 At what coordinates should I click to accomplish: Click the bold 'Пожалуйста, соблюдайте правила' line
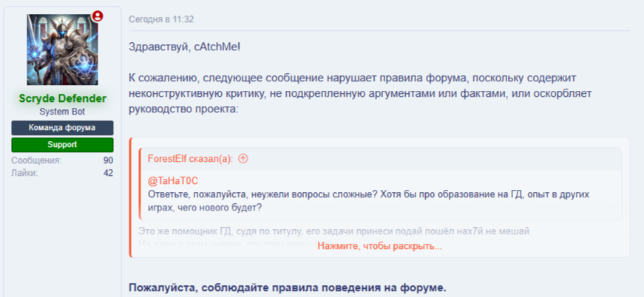(288, 287)
